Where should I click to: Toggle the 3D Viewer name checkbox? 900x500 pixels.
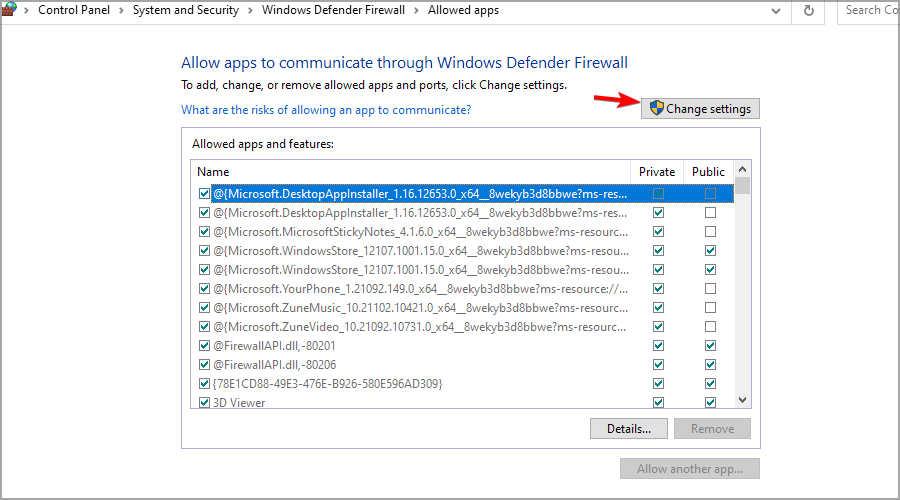coord(204,402)
